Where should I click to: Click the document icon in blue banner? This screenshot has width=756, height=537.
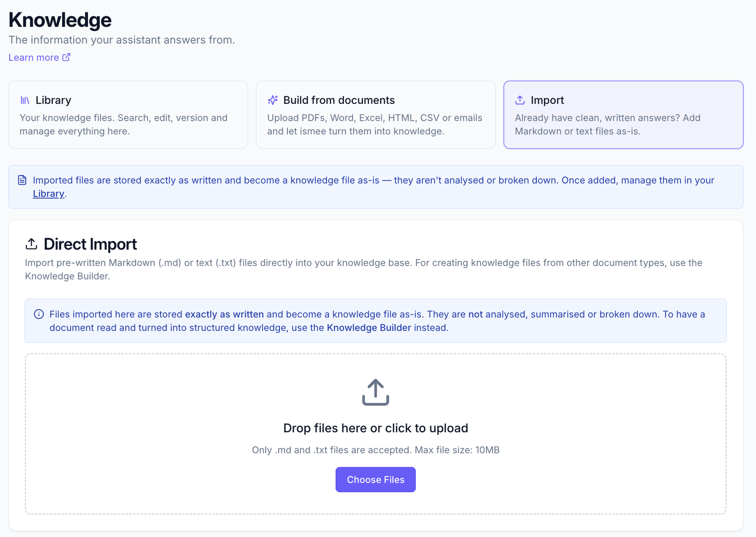coord(22,180)
